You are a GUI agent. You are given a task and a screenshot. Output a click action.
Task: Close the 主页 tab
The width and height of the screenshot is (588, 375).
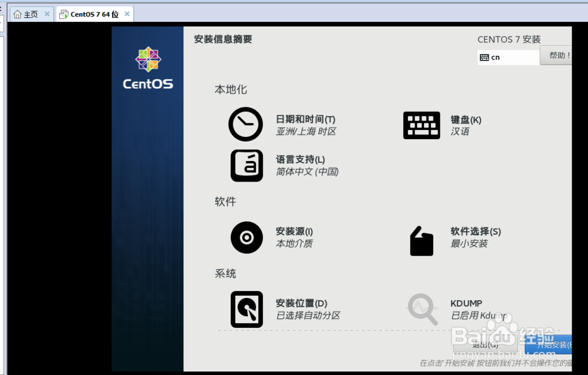47,14
